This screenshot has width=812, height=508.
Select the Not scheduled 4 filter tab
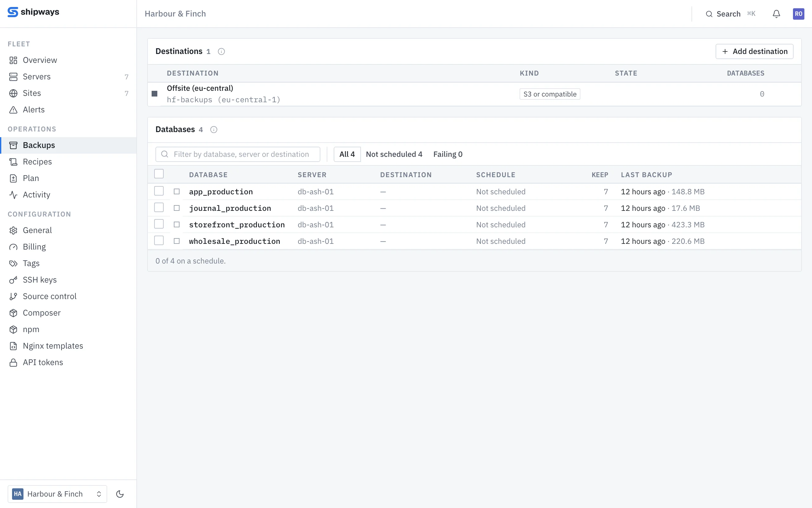394,154
